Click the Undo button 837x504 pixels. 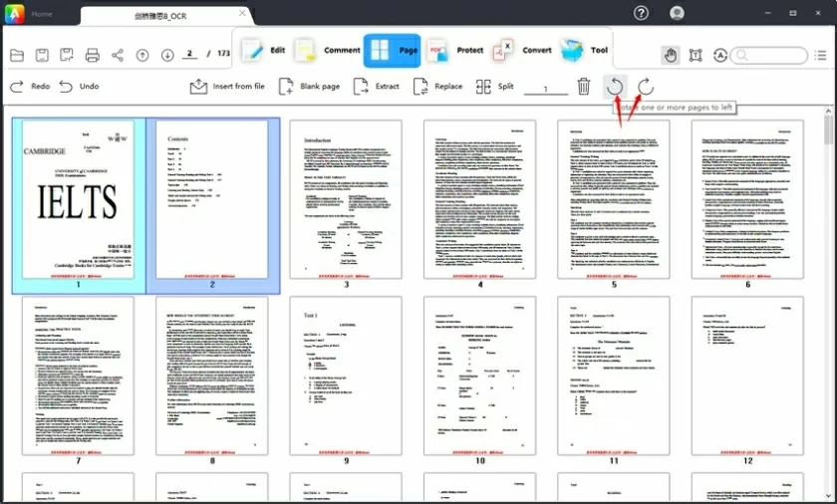point(79,86)
